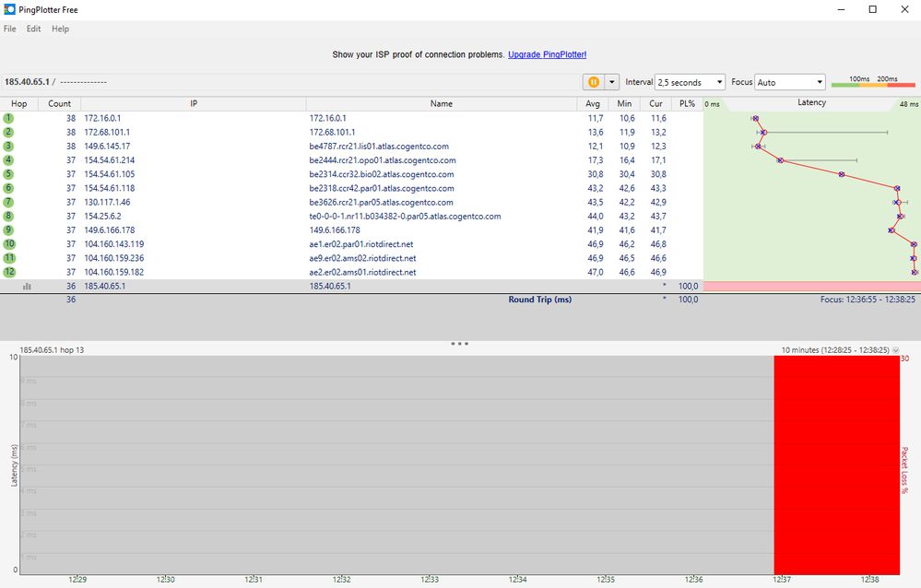Click the PingPlotter logo in title bar

coord(9,9)
